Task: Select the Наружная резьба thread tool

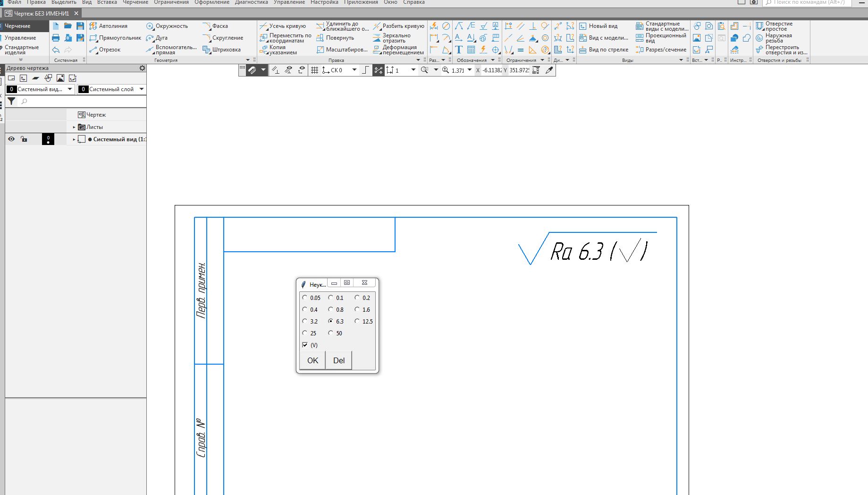Action: [x=774, y=38]
